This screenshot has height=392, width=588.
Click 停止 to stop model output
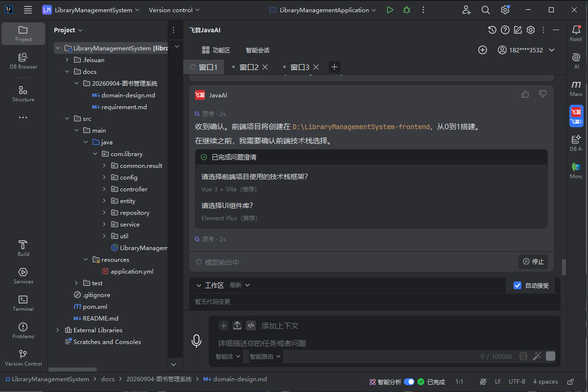[533, 261]
